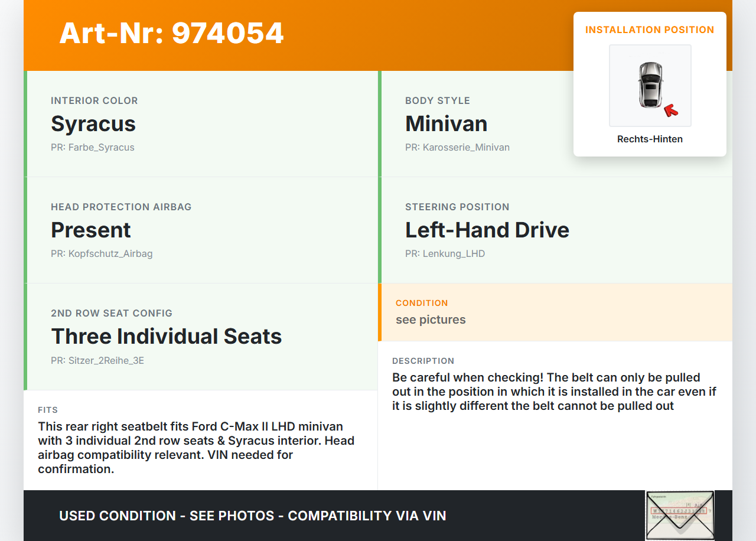Select the Left-Hand Drive steering value
Screen dimensions: 756x541
click(x=487, y=230)
